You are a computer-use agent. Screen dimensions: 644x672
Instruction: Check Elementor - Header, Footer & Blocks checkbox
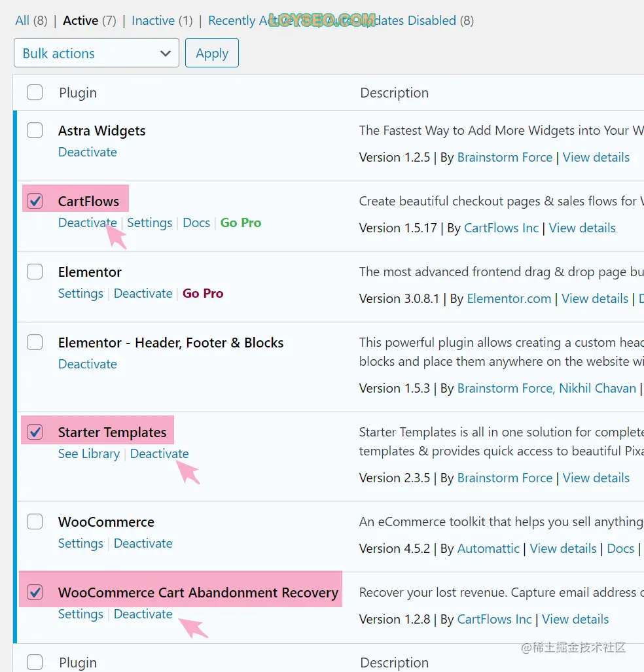(x=35, y=342)
